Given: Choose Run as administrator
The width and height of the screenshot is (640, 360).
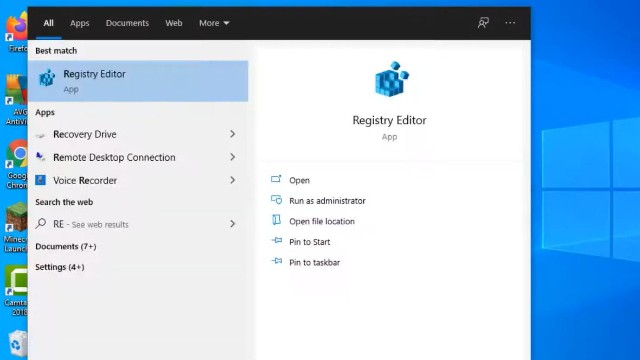Looking at the screenshot, I should (327, 201).
